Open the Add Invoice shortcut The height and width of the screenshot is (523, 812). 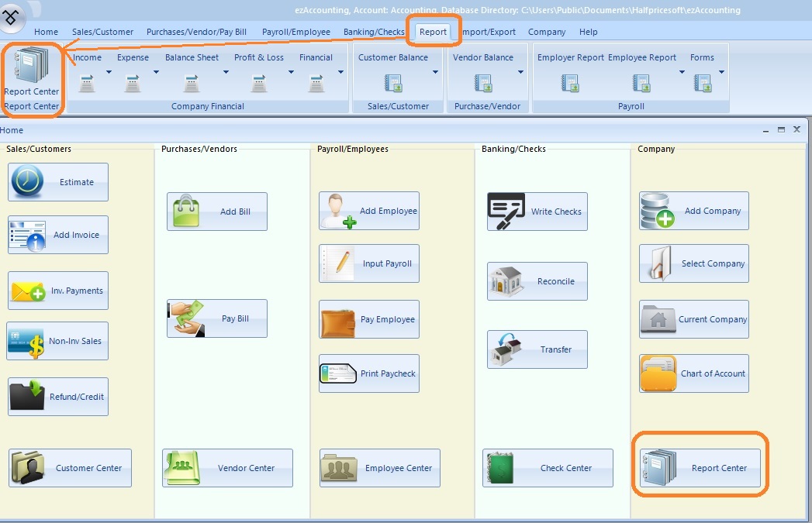(58, 236)
